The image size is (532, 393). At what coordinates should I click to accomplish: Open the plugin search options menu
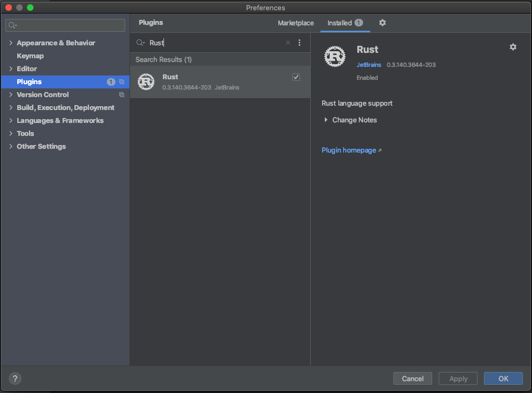click(299, 43)
